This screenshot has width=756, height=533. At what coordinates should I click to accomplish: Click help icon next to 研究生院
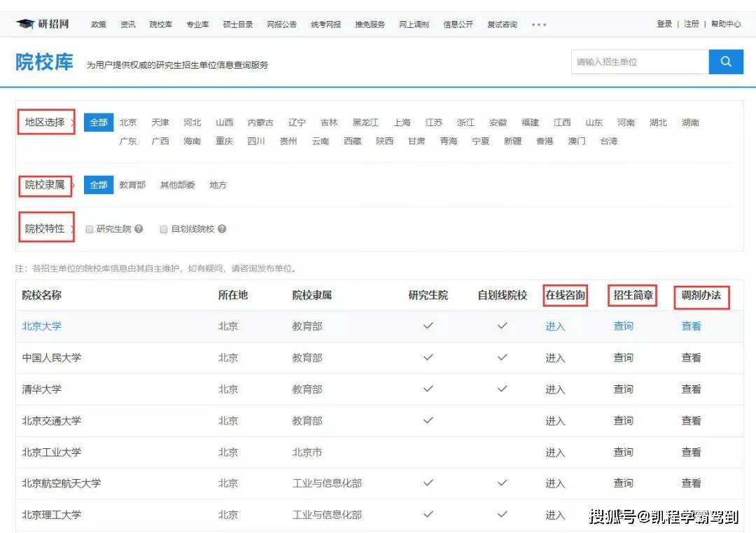point(139,229)
